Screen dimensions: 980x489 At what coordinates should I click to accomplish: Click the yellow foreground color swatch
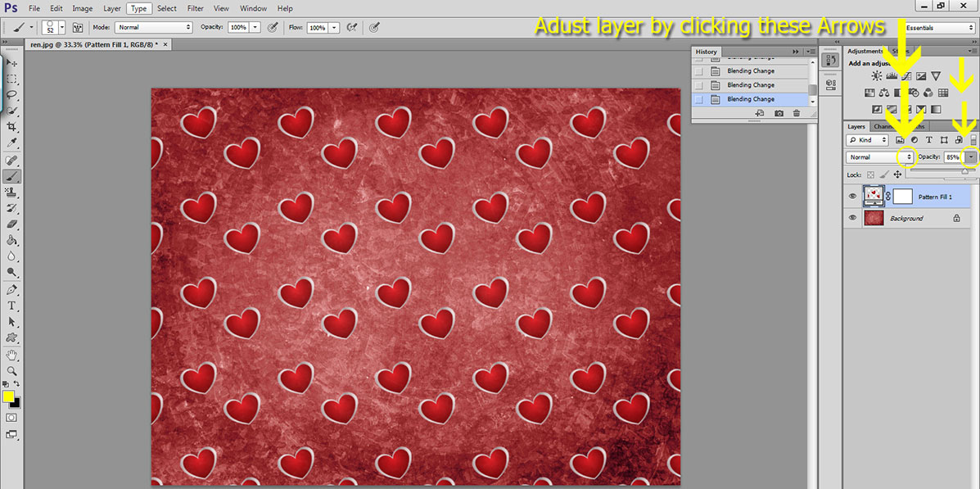tap(9, 396)
